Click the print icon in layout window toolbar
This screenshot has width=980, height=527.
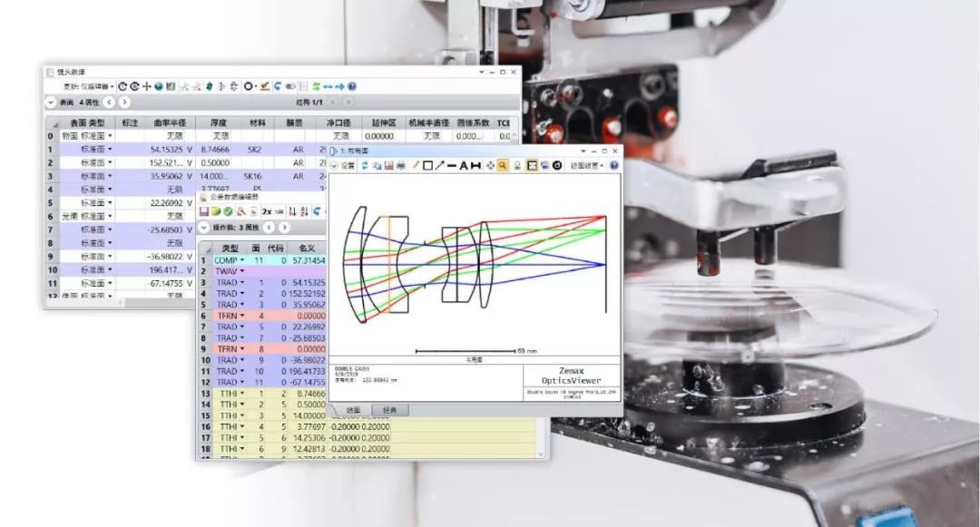click(401, 166)
